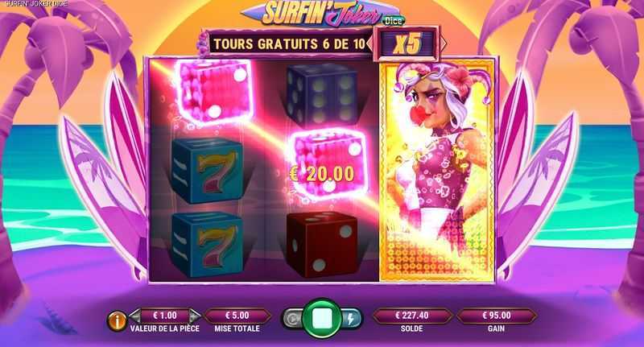Click the Surfin' Joker Dice logo

click(323, 14)
